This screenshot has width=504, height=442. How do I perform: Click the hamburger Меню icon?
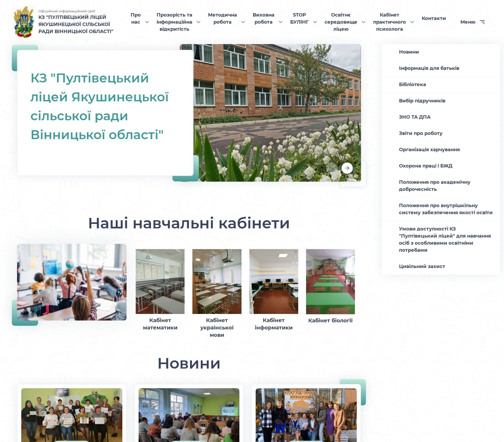tap(482, 22)
